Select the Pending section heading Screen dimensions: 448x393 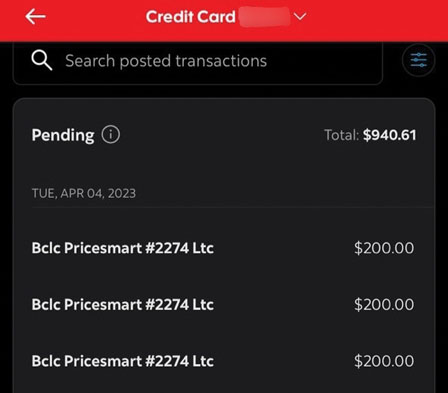pyautogui.click(x=63, y=135)
